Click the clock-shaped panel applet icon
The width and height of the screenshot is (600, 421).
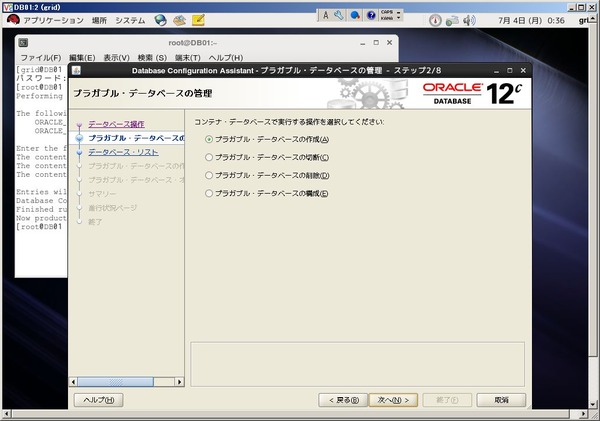click(435, 20)
